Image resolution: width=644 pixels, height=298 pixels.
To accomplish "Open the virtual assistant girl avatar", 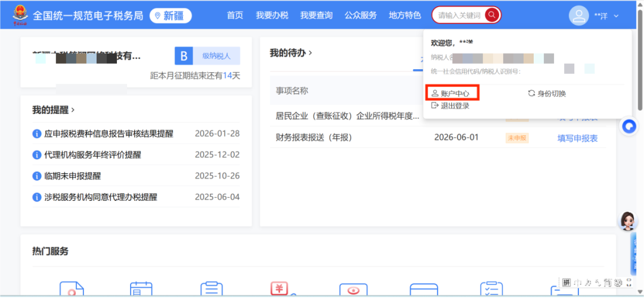I will (627, 221).
